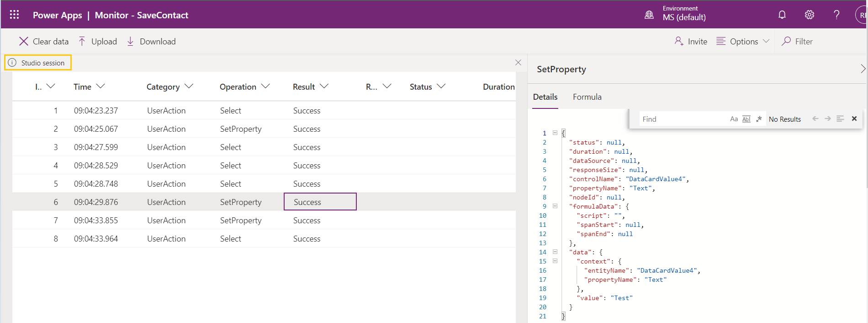This screenshot has height=323, width=868.
Task: Open the app launcher waffle icon
Action: pyautogui.click(x=14, y=15)
